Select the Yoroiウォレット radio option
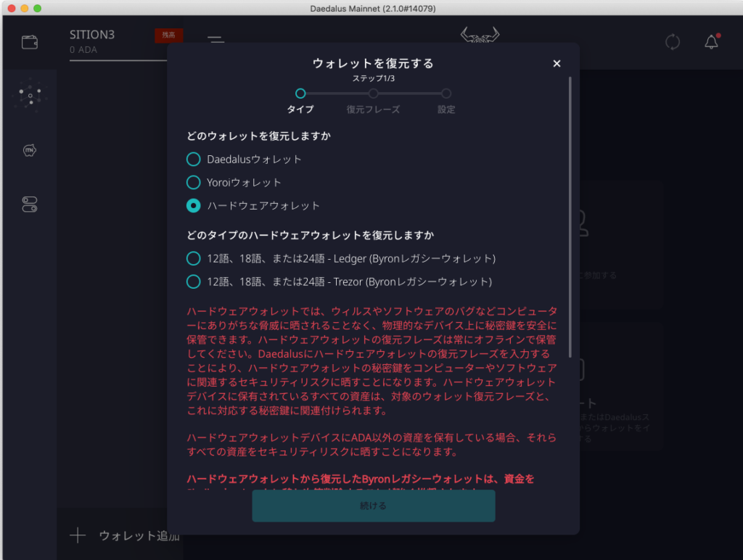This screenshot has height=560, width=743. tap(194, 182)
